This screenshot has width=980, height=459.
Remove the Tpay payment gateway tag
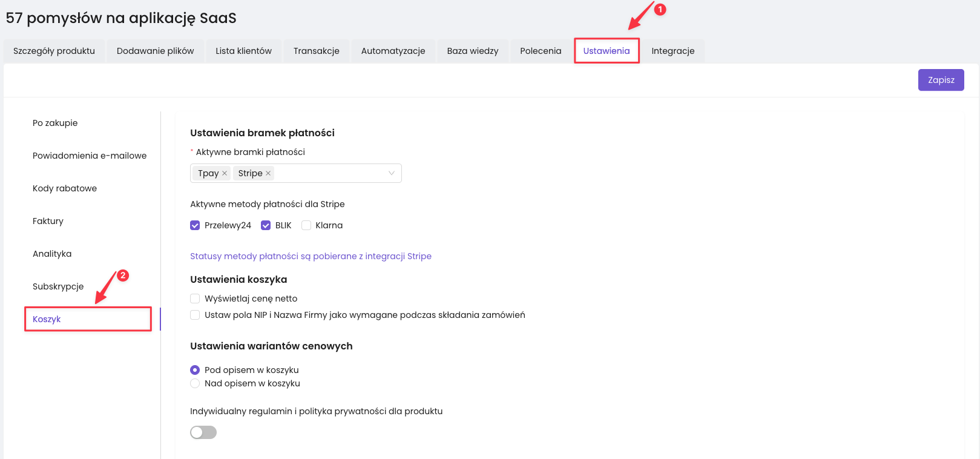[225, 173]
